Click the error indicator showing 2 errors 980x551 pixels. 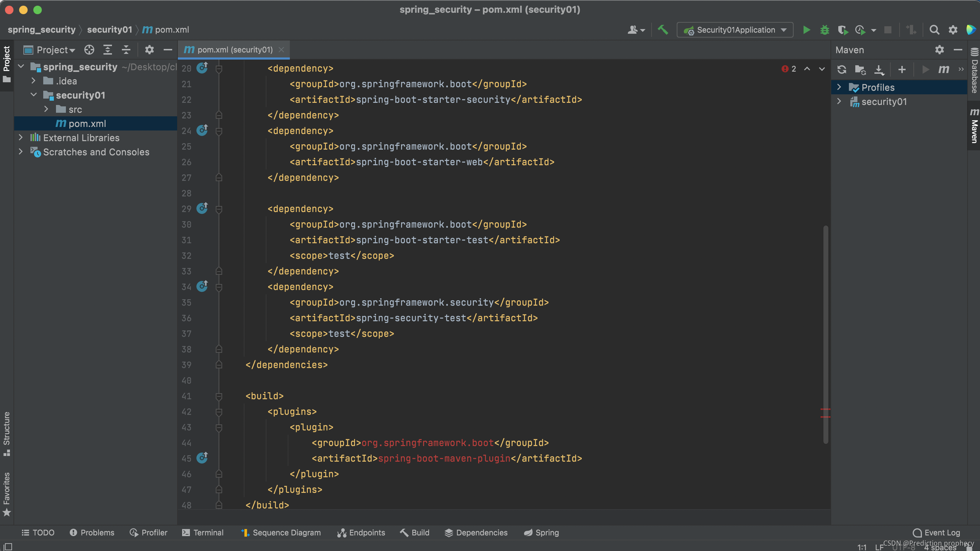789,69
